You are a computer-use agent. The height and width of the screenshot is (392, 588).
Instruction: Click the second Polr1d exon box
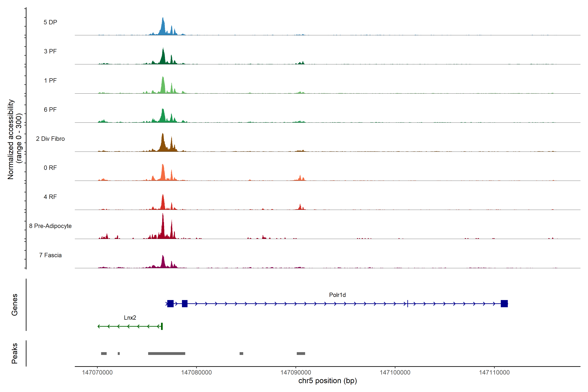(185, 304)
